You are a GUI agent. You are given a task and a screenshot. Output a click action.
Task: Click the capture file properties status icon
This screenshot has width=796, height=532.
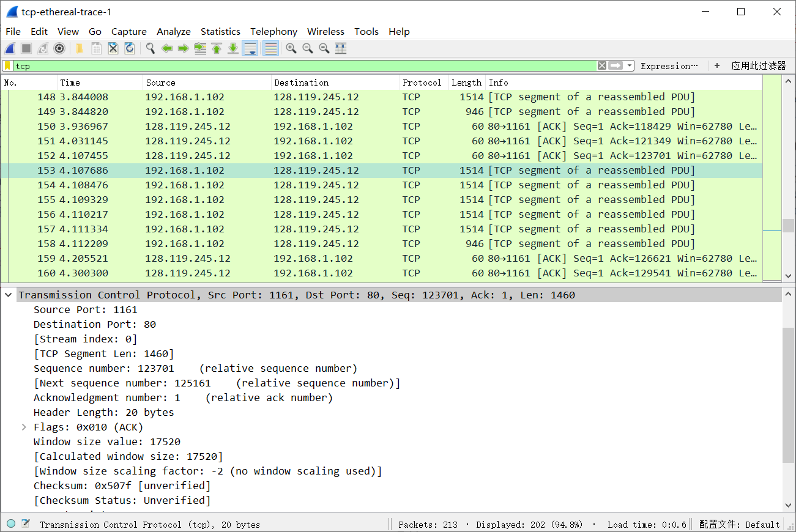pyautogui.click(x=26, y=524)
